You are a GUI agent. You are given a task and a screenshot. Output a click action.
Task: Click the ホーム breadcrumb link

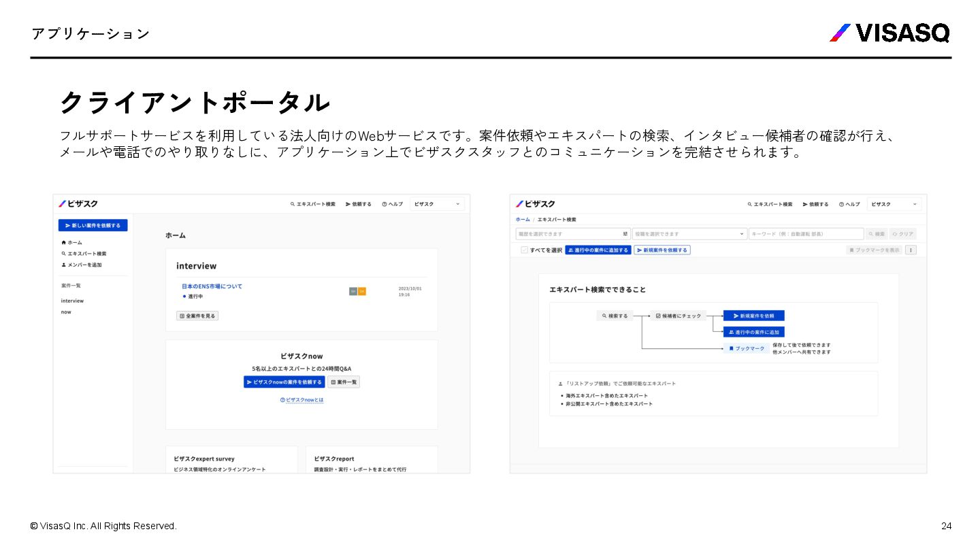(x=523, y=220)
